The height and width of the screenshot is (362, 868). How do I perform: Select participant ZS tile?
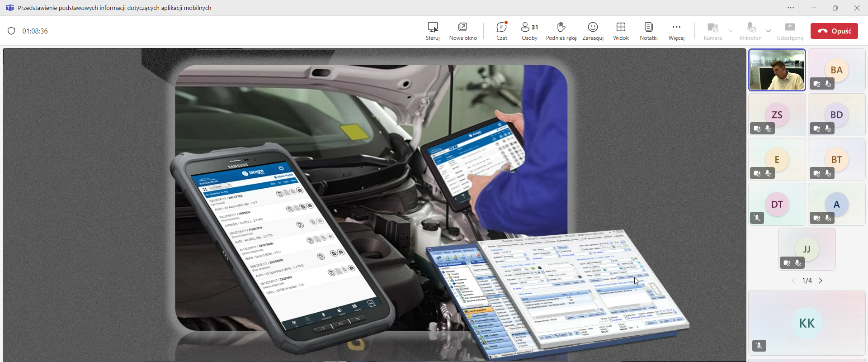777,115
